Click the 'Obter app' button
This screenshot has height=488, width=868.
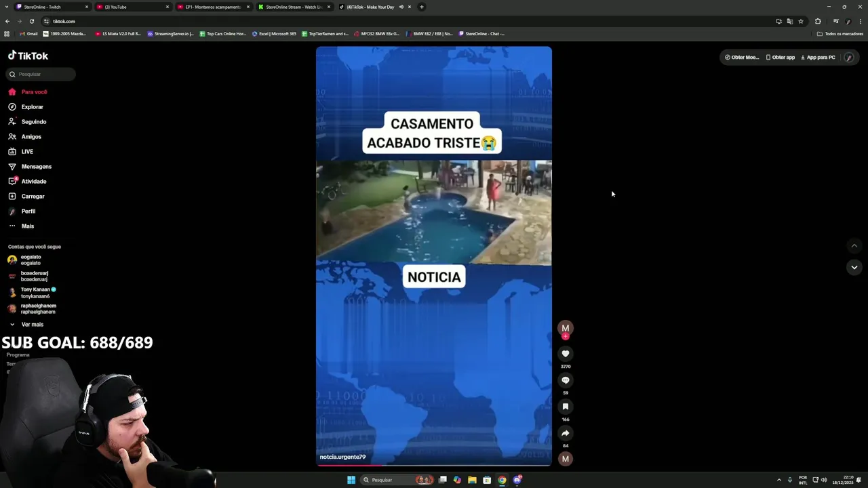pyautogui.click(x=780, y=57)
